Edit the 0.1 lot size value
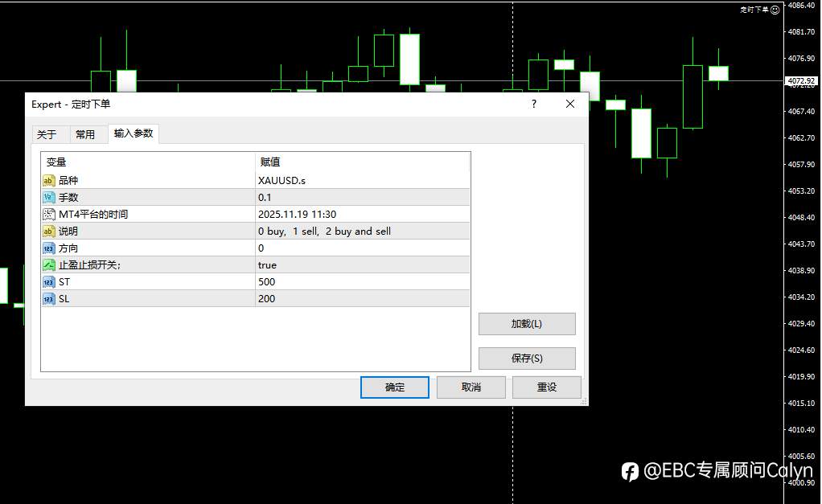 (x=362, y=198)
